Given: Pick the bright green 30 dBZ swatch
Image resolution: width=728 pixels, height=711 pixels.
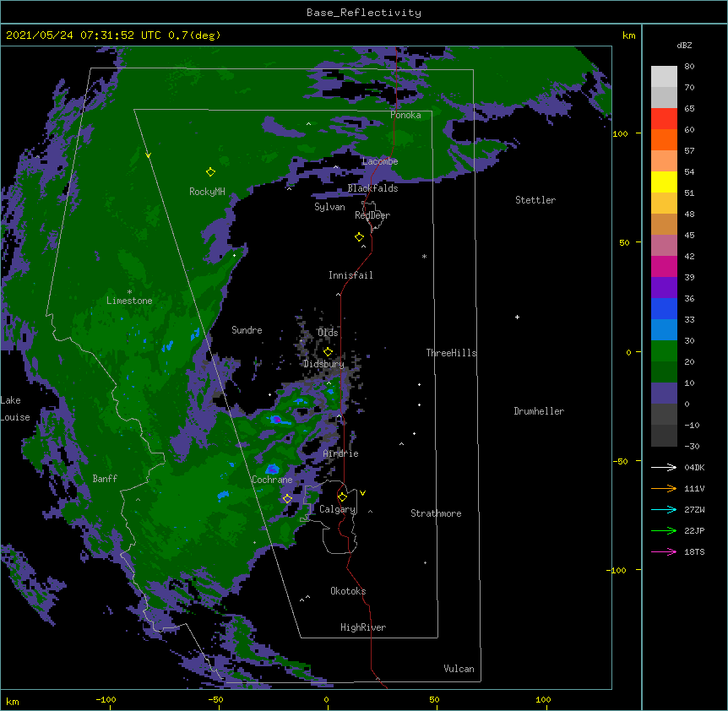Looking at the screenshot, I should pos(664,351).
